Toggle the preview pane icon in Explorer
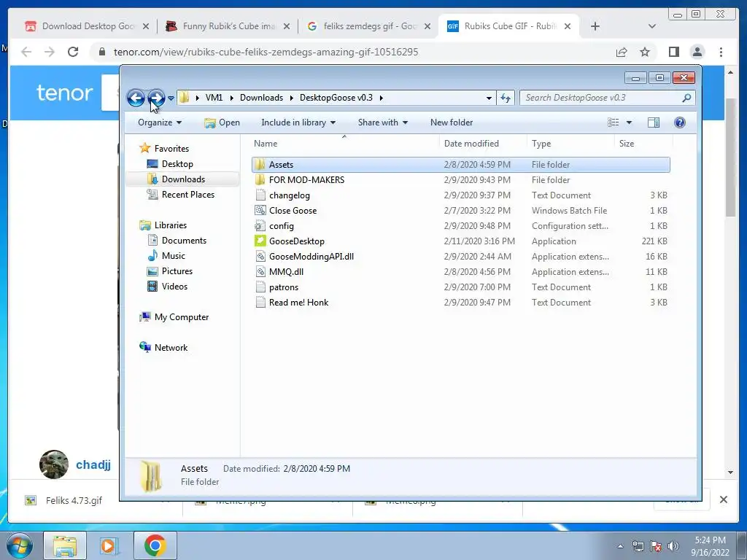The image size is (747, 560). click(653, 122)
